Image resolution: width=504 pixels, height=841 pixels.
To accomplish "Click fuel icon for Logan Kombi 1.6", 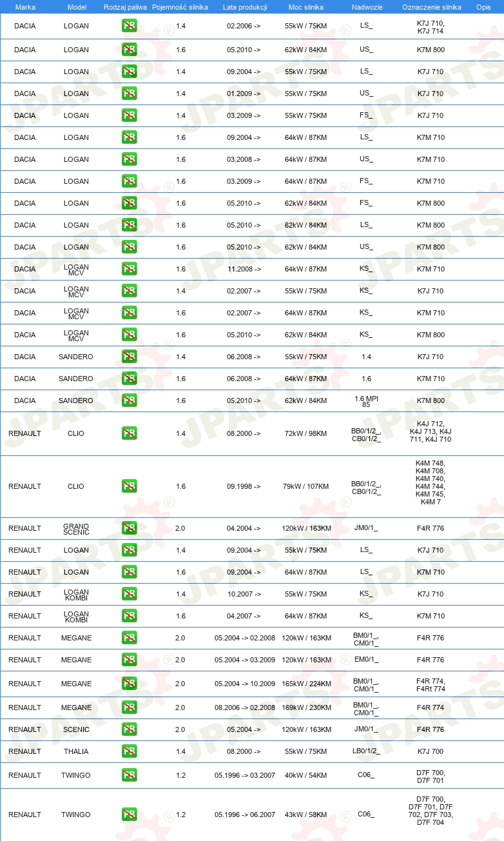I will point(129,616).
